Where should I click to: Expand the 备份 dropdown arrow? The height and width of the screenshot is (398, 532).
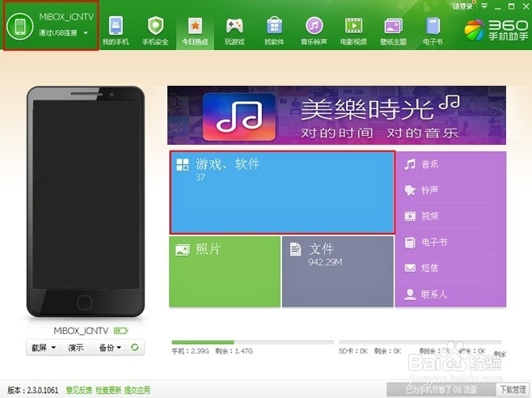(119, 348)
